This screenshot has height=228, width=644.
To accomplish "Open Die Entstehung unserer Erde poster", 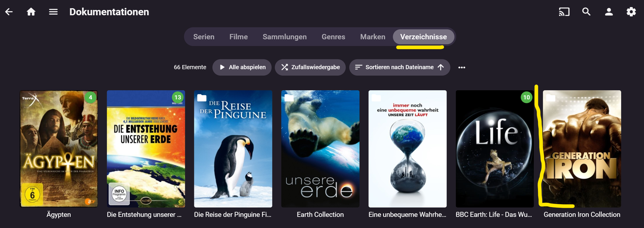I will tap(146, 149).
